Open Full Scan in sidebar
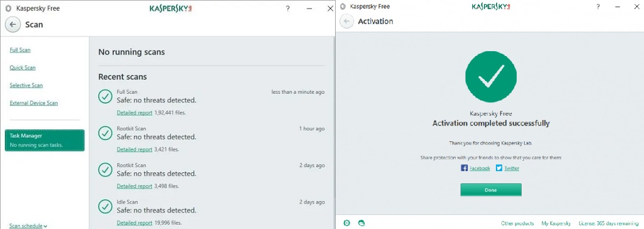This screenshot has height=229, width=644. coord(20,50)
